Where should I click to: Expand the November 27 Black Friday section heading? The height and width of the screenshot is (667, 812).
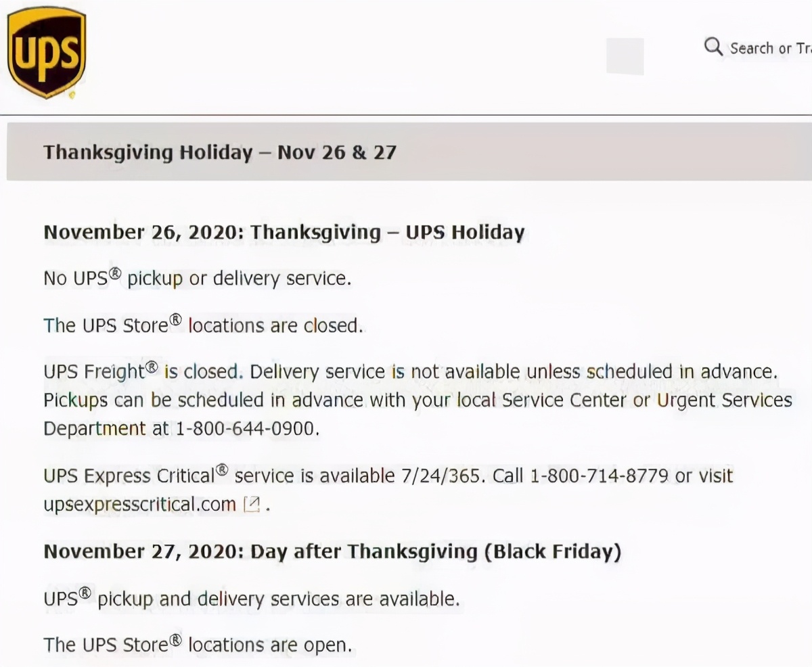click(x=332, y=551)
